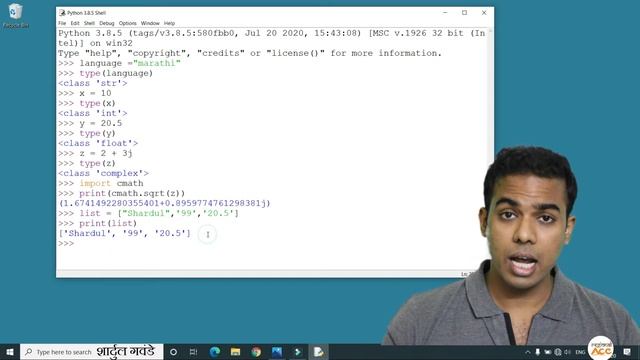Open the volume tray icon
Viewport: 640px width, 360px height.
tap(567, 352)
